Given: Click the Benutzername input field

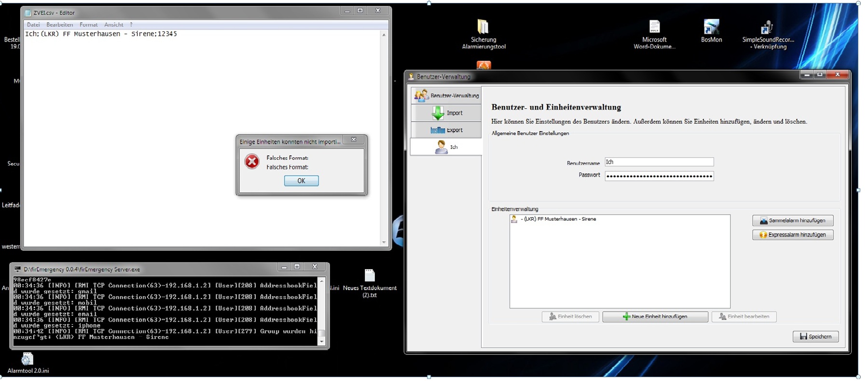Looking at the screenshot, I should tap(659, 162).
